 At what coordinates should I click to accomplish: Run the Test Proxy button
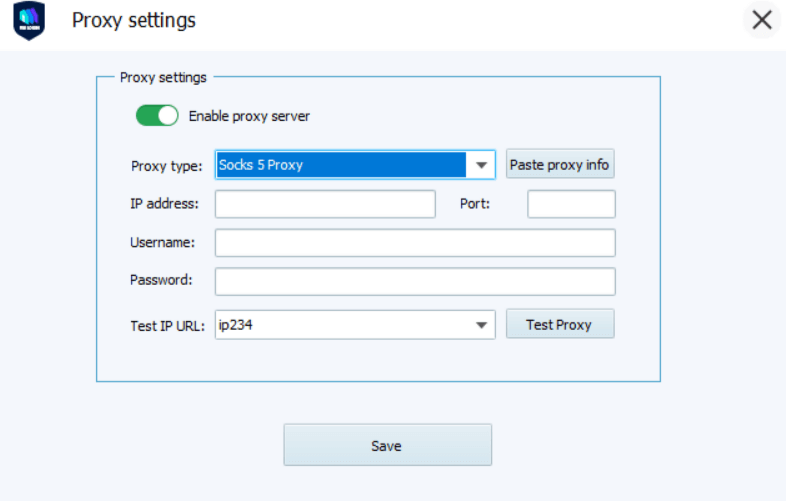pyautogui.click(x=559, y=324)
